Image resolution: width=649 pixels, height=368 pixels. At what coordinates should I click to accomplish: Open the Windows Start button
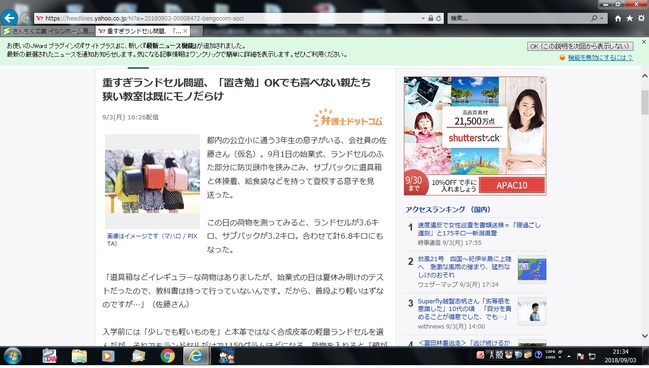[13, 356]
